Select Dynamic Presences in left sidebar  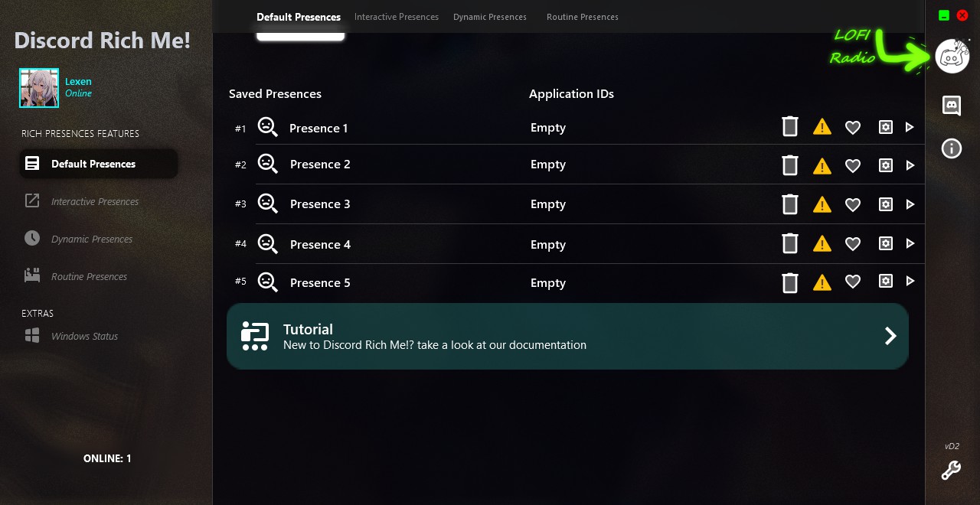click(92, 239)
